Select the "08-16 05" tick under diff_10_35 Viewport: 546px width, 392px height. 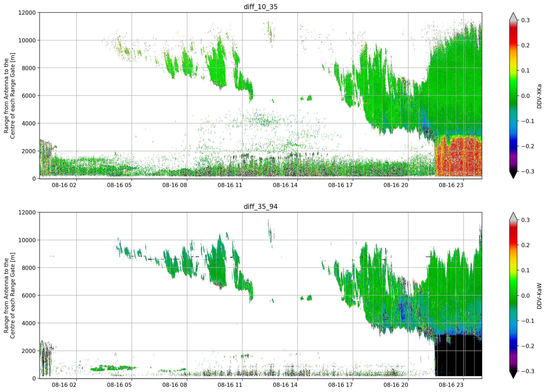pyautogui.click(x=120, y=185)
